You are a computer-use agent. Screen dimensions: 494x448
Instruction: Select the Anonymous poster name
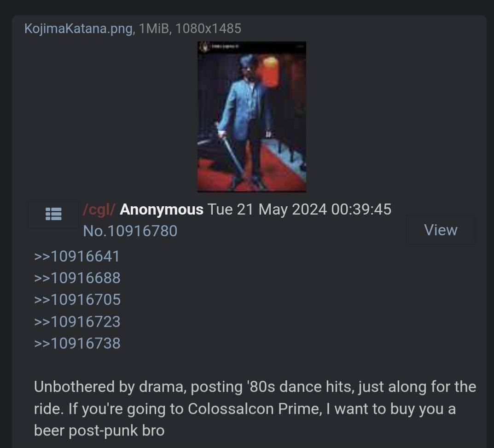coord(162,209)
